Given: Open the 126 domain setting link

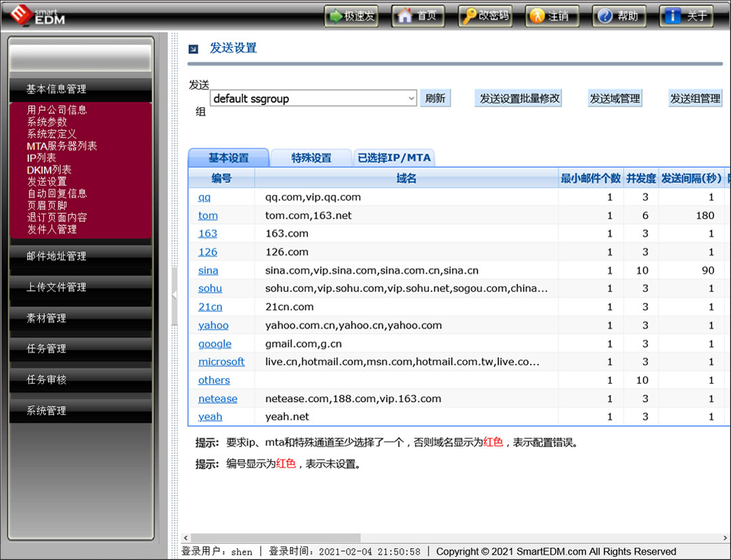Looking at the screenshot, I should pos(208,252).
